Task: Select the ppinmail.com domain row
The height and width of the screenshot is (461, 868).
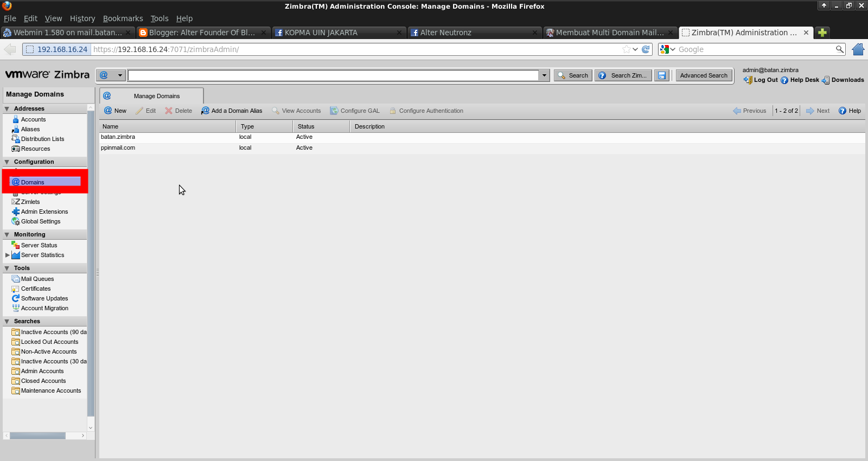Action: tap(482, 148)
